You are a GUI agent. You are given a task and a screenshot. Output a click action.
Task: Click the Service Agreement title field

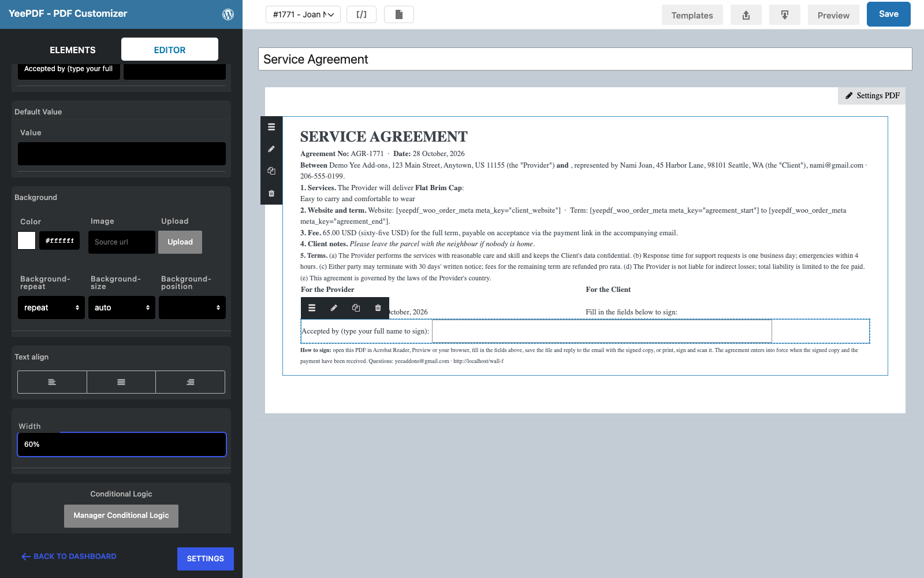click(585, 59)
